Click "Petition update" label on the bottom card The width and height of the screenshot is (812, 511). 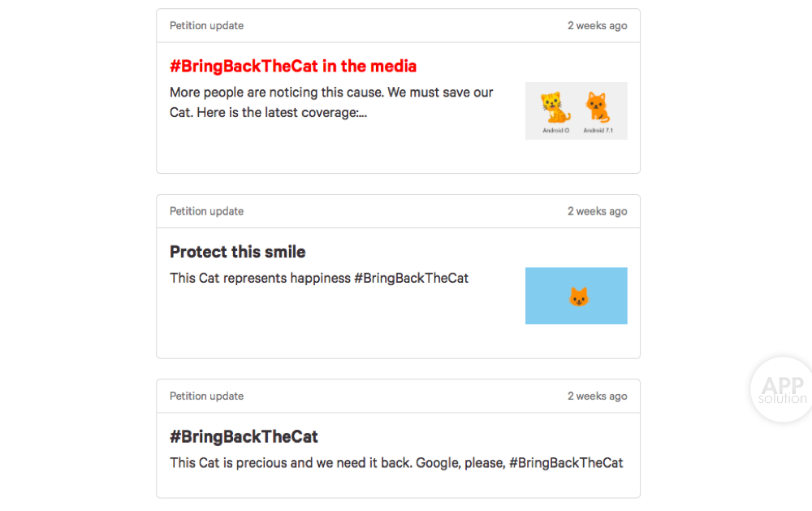point(206,396)
